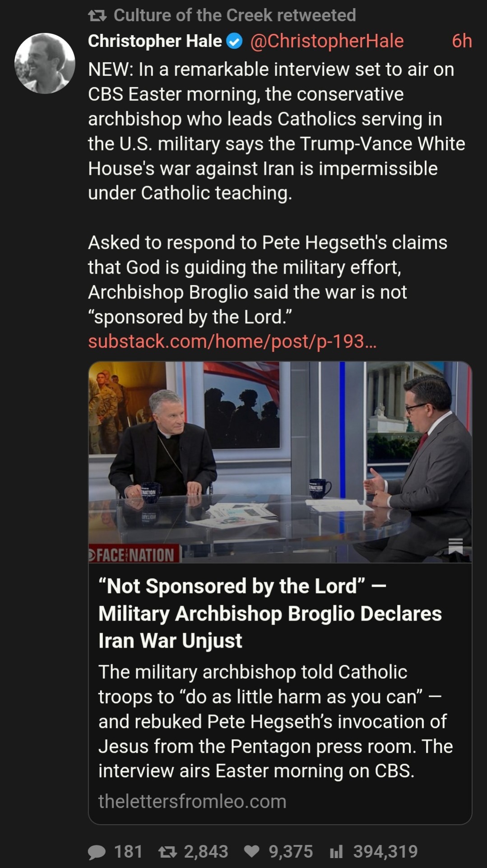Open Christopher Hale's profile picture

45,63
